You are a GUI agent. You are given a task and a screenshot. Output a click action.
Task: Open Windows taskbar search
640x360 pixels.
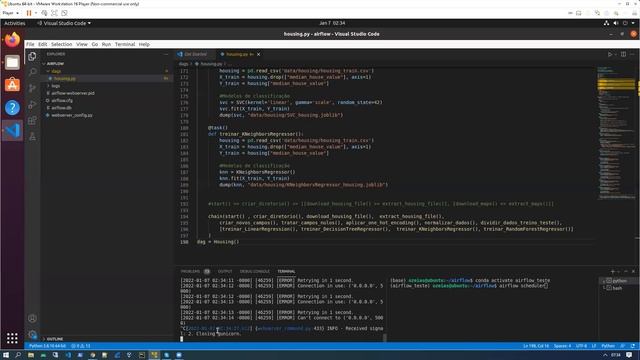click(x=18, y=355)
